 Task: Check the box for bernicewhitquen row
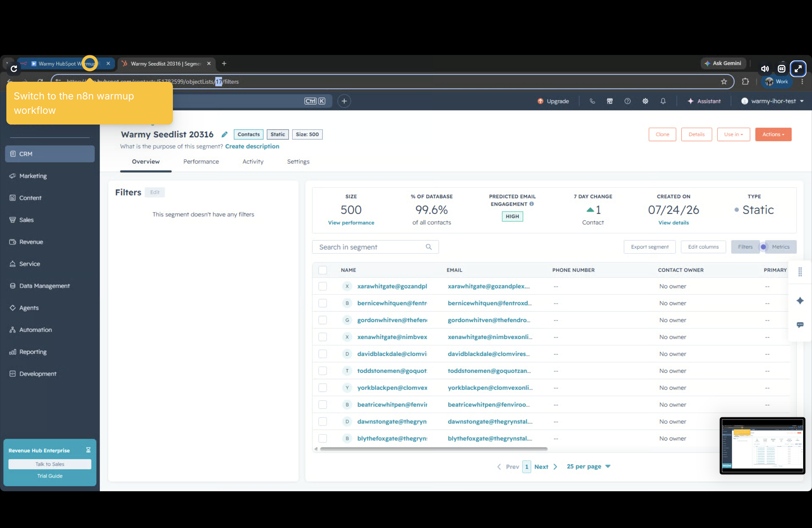(322, 303)
